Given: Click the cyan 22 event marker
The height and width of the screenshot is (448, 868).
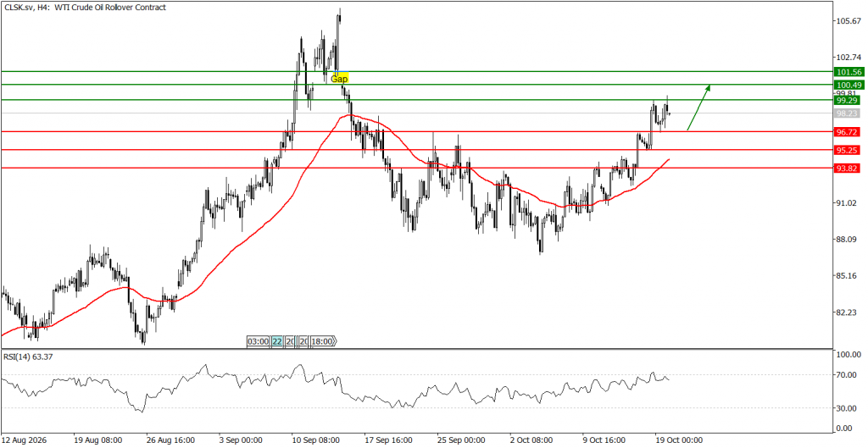Looking at the screenshot, I should point(277,341).
